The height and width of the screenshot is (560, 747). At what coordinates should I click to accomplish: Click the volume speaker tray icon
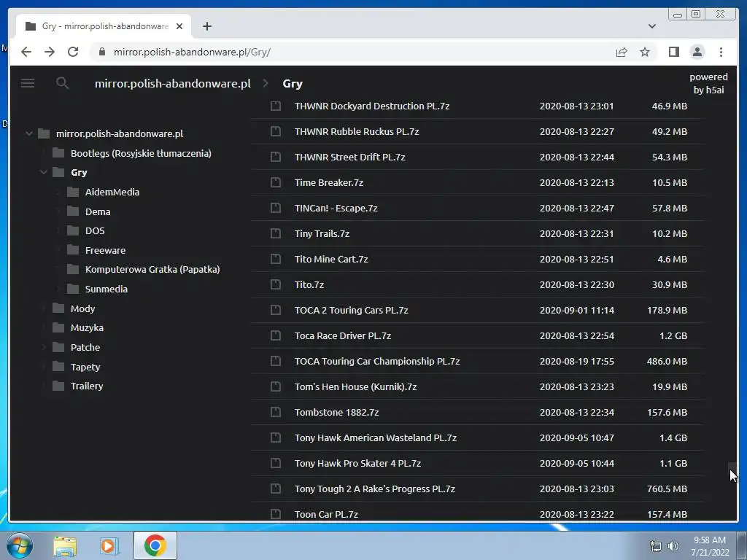pos(673,546)
